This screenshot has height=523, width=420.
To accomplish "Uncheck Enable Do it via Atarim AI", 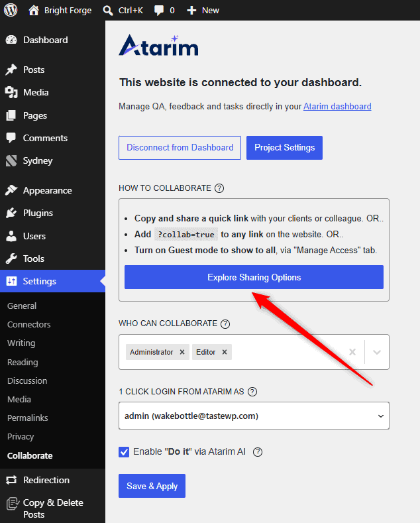I will click(x=124, y=452).
